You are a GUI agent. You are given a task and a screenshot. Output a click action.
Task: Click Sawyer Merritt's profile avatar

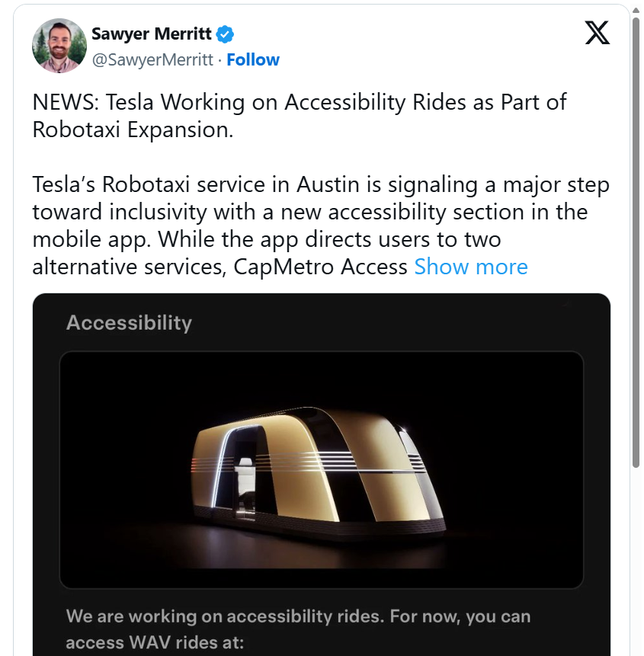point(59,46)
